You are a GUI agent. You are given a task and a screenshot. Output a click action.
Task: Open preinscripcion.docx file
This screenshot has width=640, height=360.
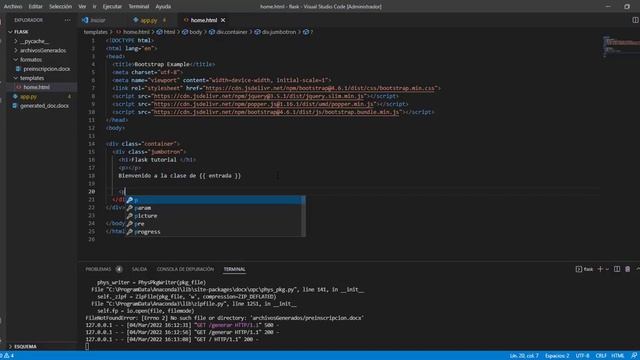(46, 69)
